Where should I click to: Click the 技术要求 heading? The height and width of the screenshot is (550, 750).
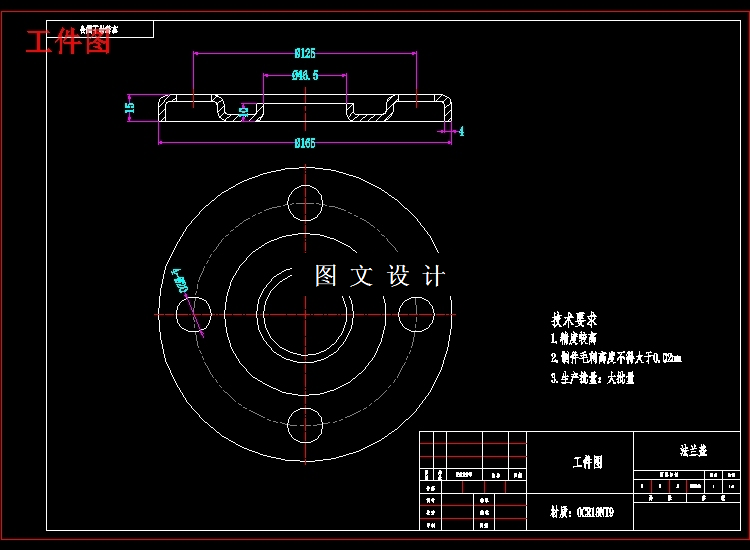tap(574, 319)
